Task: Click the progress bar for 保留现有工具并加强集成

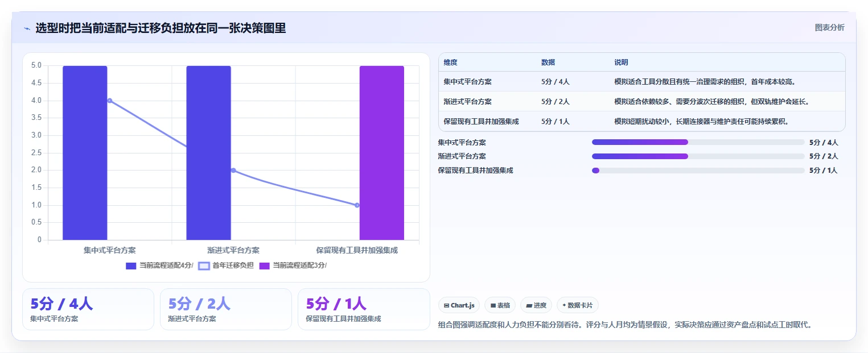Action: click(x=698, y=171)
